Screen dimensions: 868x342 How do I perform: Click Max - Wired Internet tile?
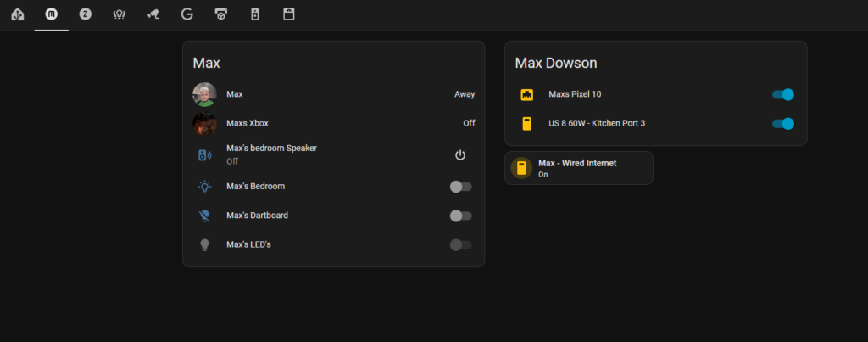point(578,167)
